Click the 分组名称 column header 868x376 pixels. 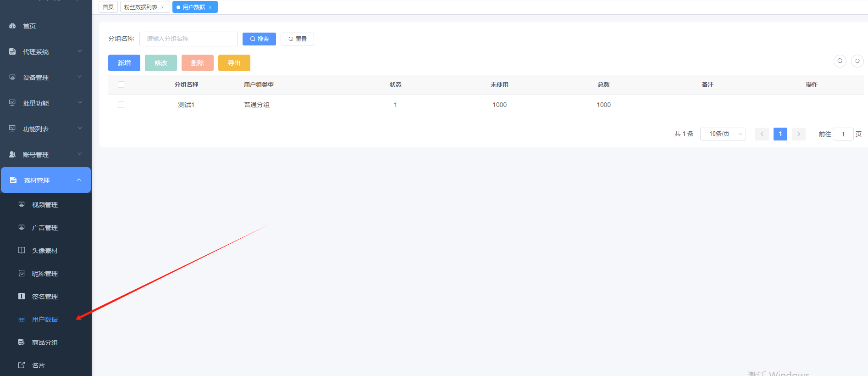tap(186, 84)
